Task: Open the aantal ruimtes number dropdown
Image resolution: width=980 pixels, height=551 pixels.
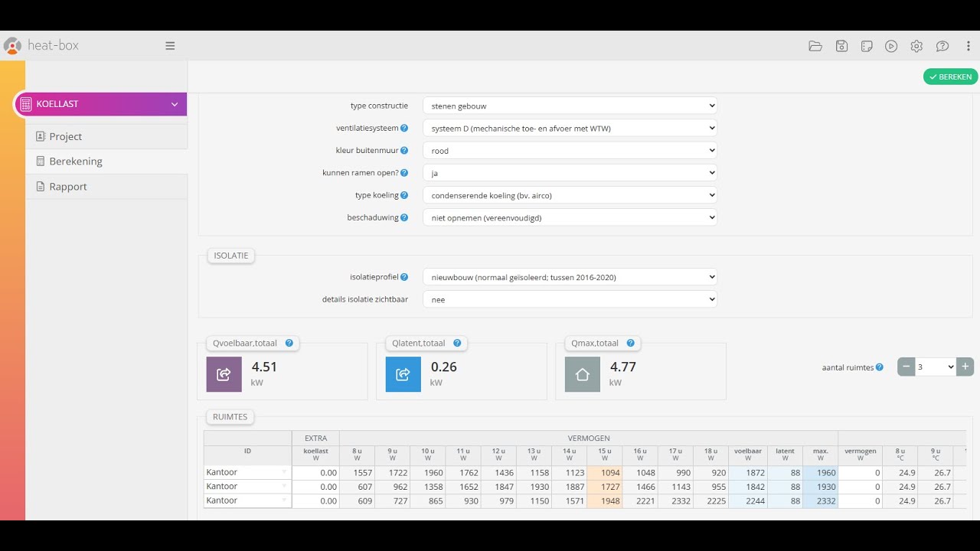Action: (x=936, y=367)
